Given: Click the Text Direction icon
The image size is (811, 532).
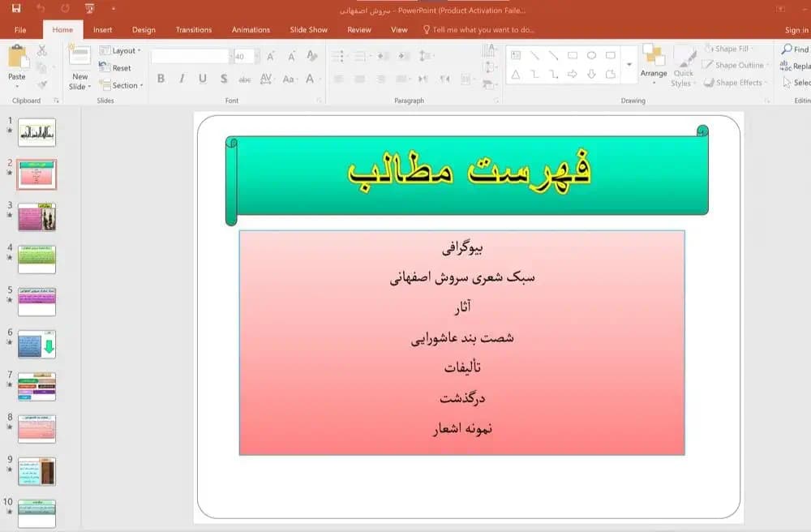Looking at the screenshot, I should tap(489, 50).
